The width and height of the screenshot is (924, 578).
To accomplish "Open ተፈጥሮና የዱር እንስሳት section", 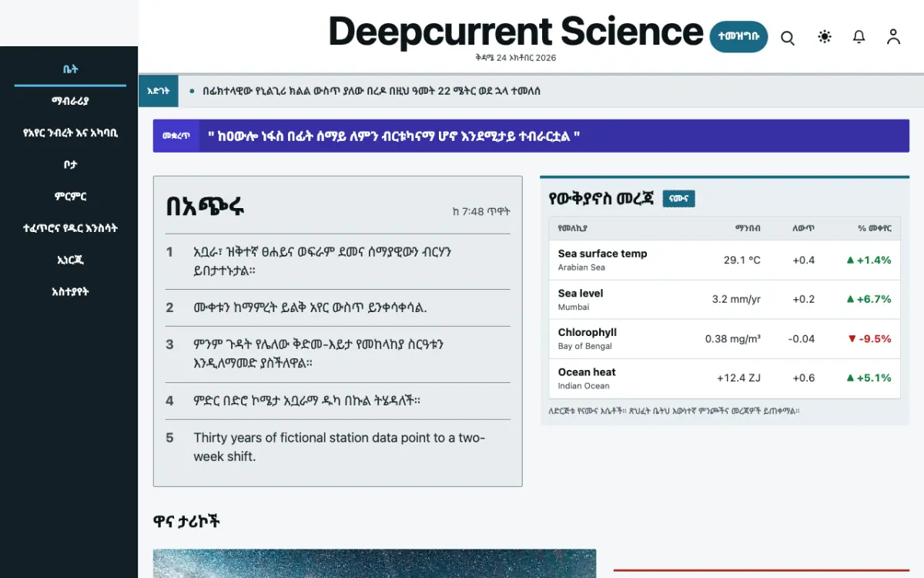I will coord(70,228).
